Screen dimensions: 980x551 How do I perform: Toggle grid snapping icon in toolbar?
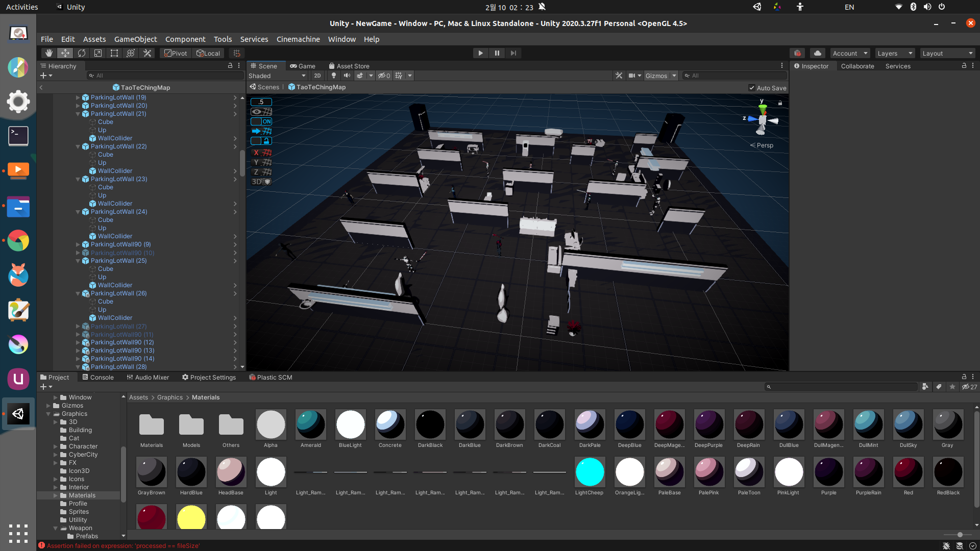click(x=237, y=53)
